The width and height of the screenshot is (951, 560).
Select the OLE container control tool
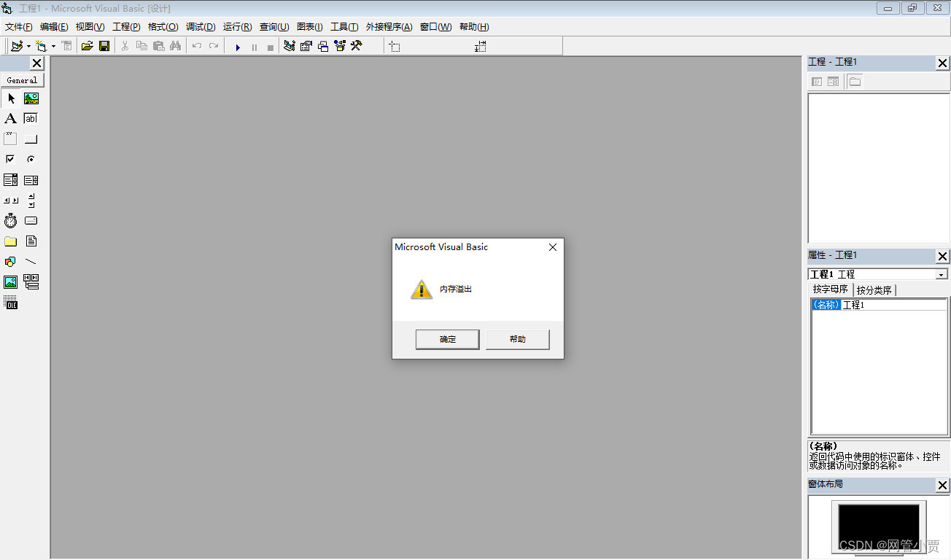click(x=11, y=303)
